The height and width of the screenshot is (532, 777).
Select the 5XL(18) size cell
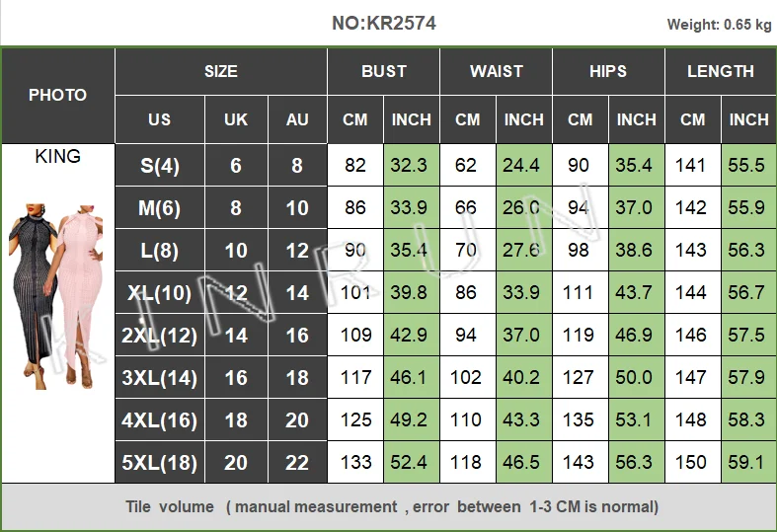pos(160,463)
